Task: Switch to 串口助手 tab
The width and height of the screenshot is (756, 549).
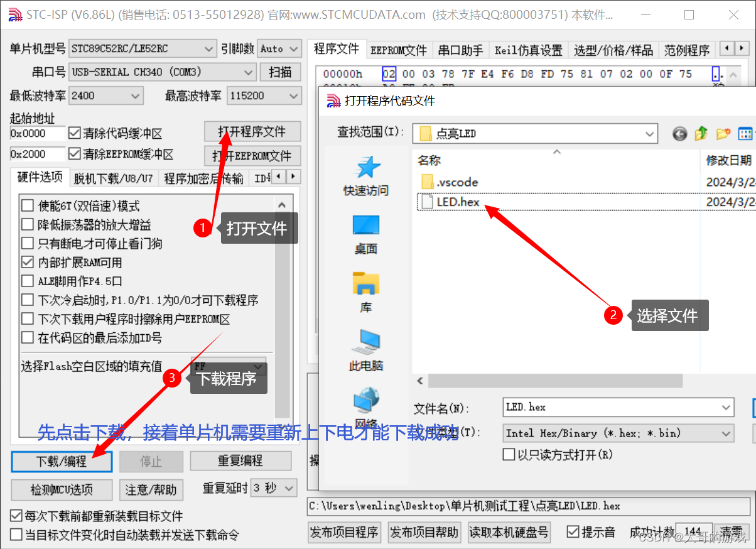Action: pyautogui.click(x=461, y=50)
